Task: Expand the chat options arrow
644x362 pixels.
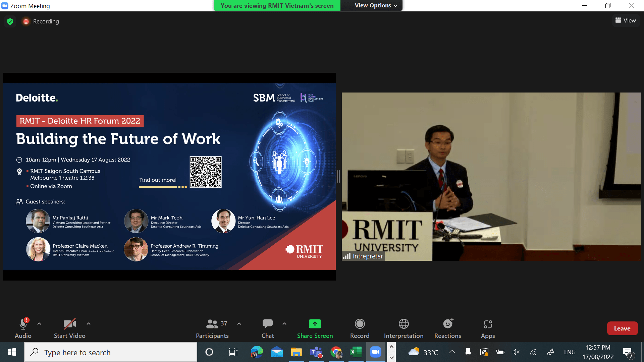Action: (x=284, y=324)
